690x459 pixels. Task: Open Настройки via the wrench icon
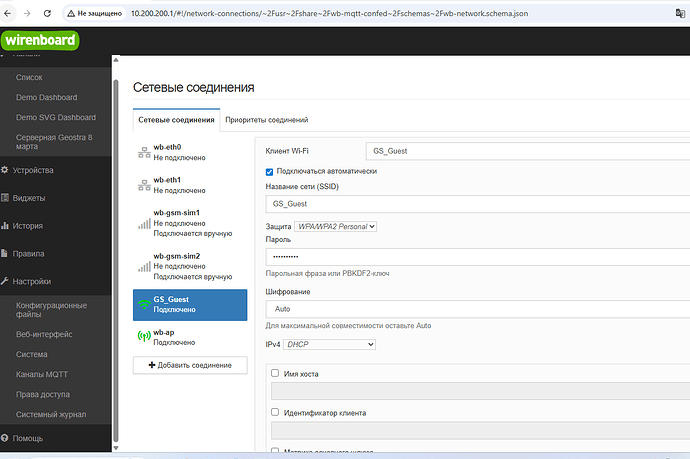[x=5, y=281]
